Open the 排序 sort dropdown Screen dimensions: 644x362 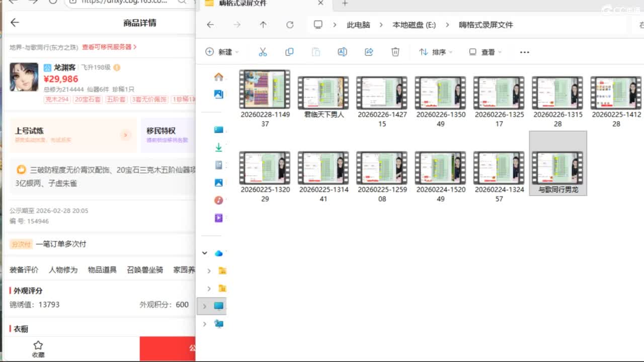click(x=436, y=52)
